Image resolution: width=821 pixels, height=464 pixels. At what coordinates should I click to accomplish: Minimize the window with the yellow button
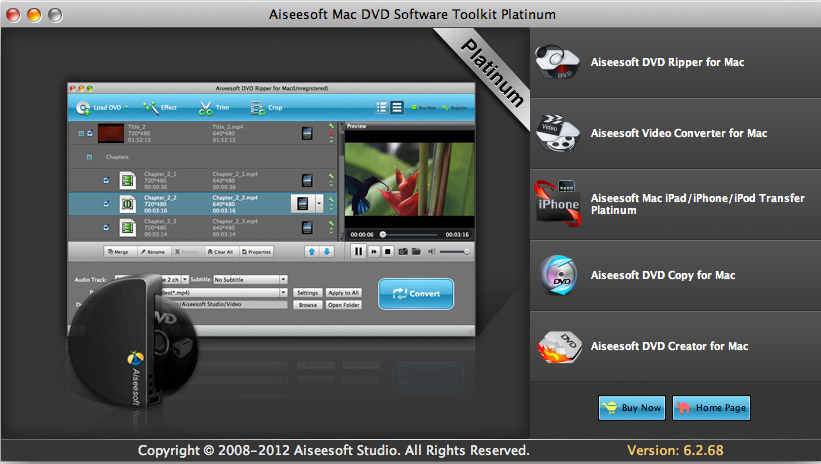tap(34, 15)
